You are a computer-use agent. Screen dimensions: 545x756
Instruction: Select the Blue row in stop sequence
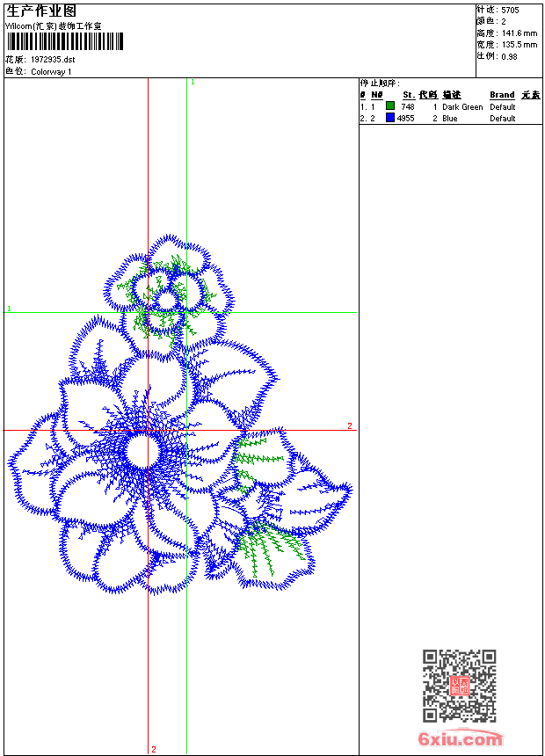point(448,119)
